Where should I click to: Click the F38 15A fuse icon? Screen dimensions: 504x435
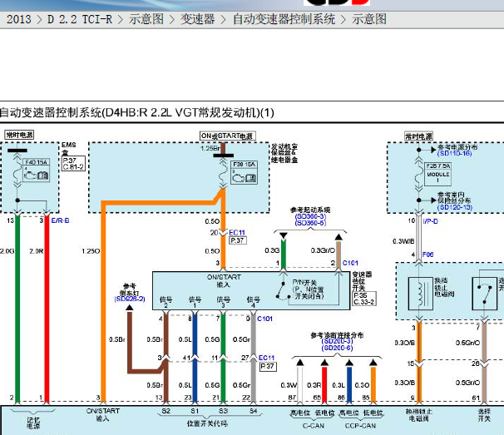(x=244, y=172)
